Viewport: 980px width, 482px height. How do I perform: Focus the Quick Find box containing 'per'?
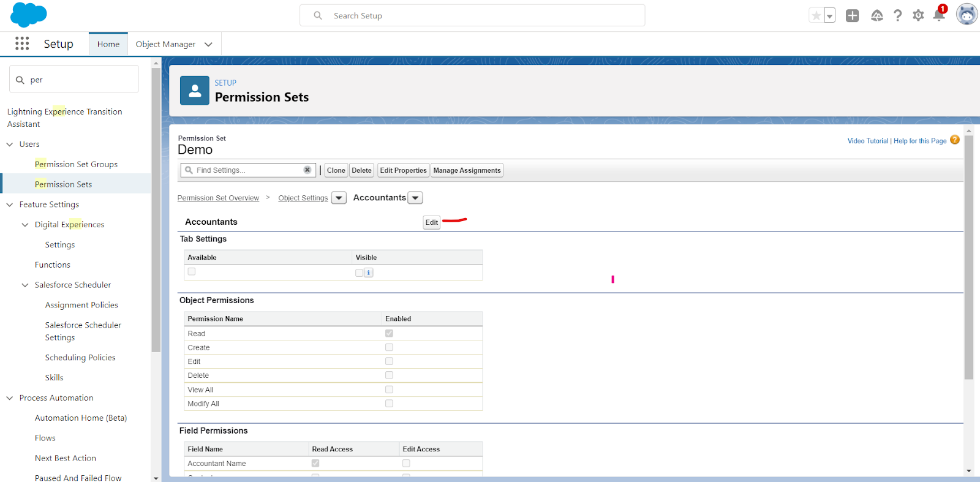pyautogui.click(x=74, y=80)
